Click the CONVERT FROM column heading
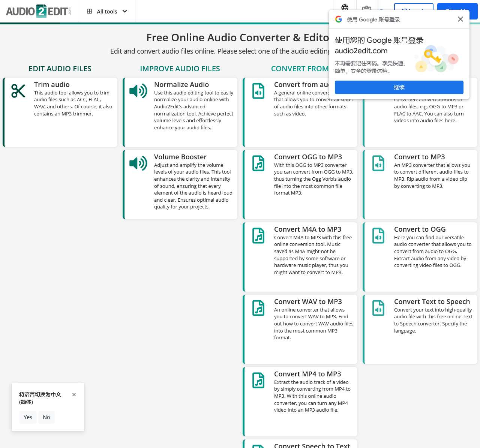 (x=300, y=69)
